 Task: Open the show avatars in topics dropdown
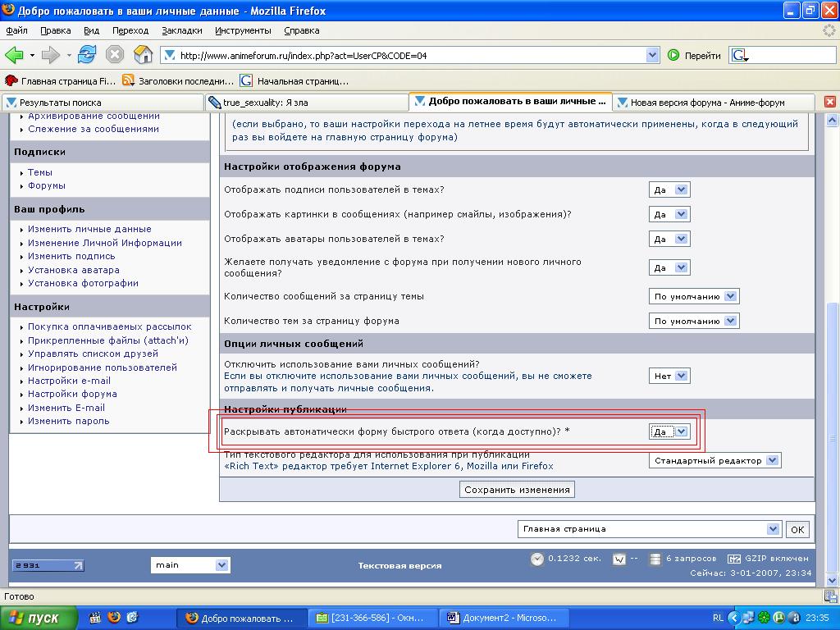point(669,239)
